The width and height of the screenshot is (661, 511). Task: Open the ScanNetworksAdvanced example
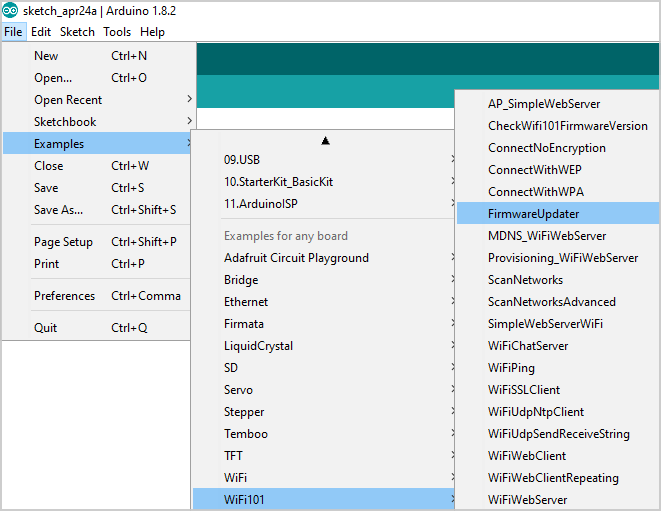558,301
